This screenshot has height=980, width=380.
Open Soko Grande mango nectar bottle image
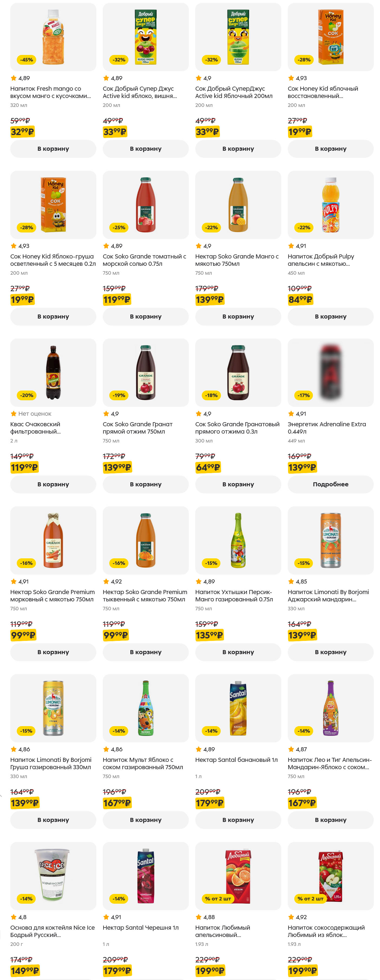[238, 205]
